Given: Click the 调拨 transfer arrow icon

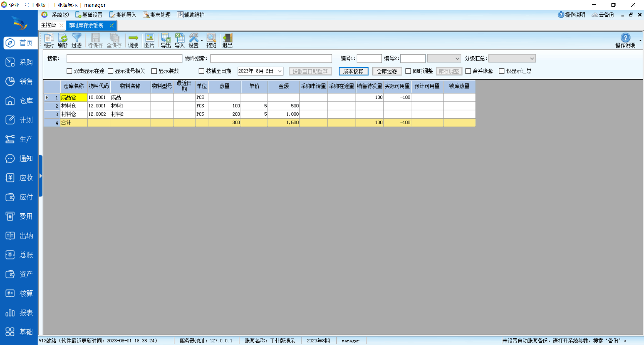Looking at the screenshot, I should coord(133,41).
